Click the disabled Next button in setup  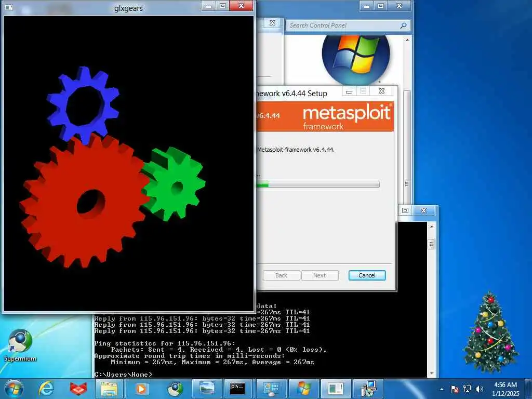pos(320,275)
